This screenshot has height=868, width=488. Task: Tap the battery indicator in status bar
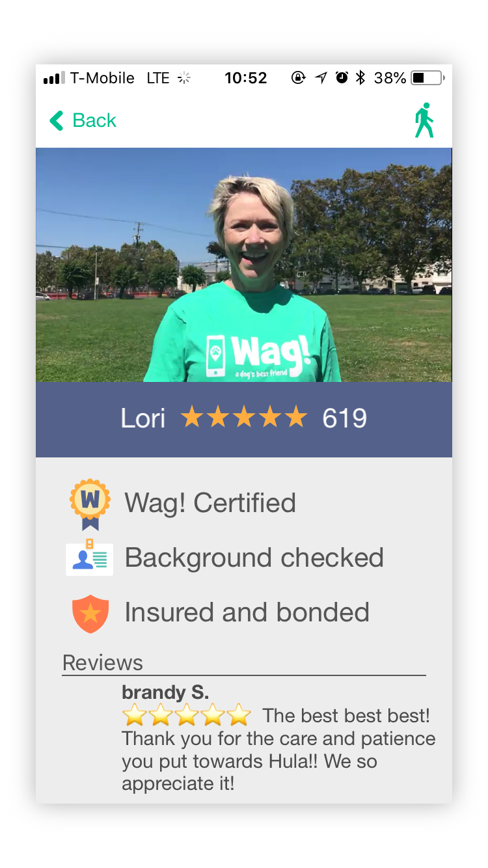pos(427,78)
